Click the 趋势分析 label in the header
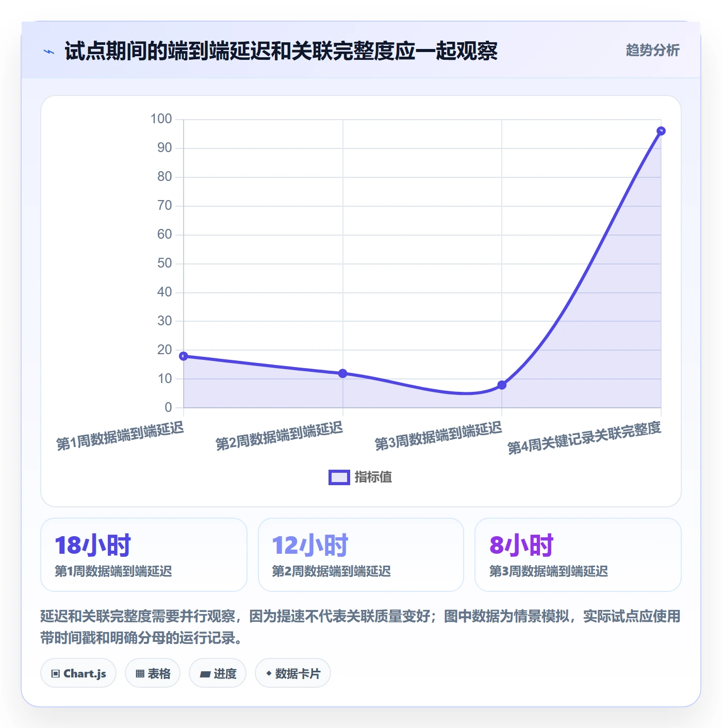 coord(652,51)
